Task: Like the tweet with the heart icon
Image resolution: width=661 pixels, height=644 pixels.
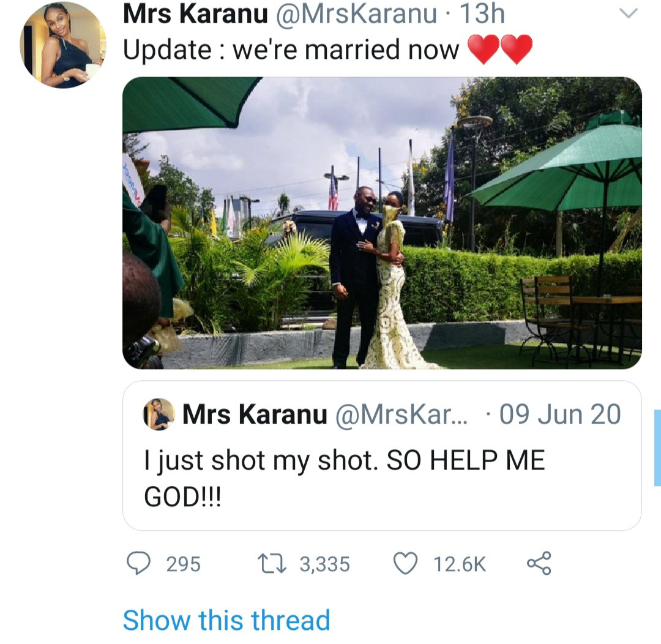Action: coord(405,563)
